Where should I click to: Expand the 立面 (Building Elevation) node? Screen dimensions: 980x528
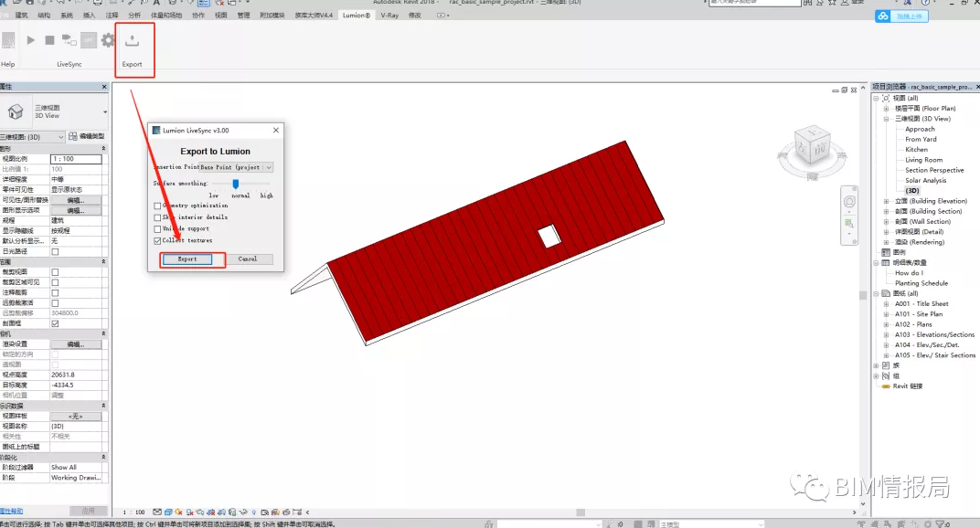click(x=886, y=201)
